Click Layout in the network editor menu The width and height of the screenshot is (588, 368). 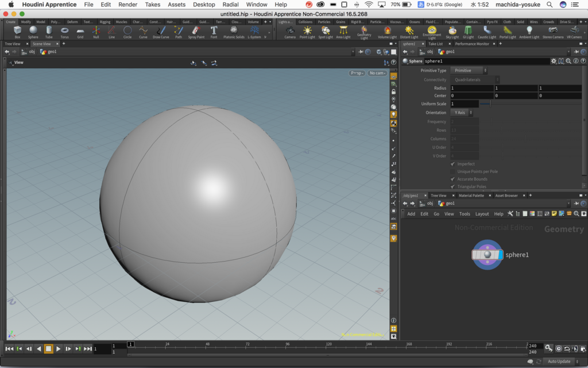pyautogui.click(x=482, y=214)
